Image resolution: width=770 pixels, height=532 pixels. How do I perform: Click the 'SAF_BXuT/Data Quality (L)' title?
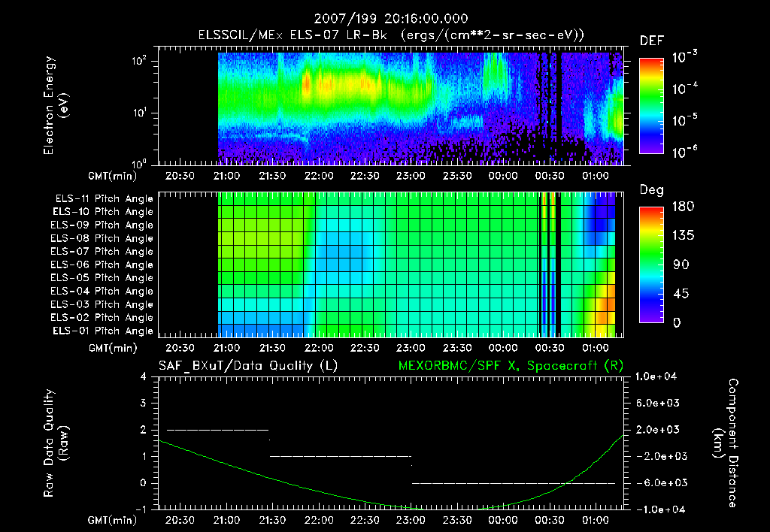point(248,366)
